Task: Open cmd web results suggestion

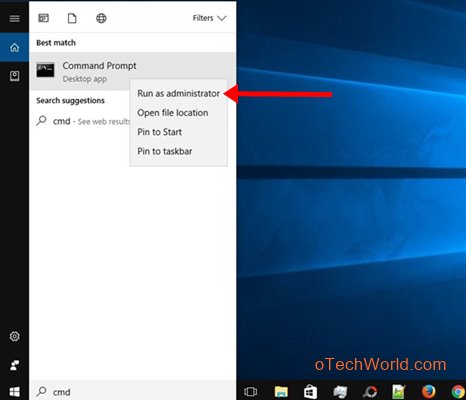Action: [x=83, y=121]
